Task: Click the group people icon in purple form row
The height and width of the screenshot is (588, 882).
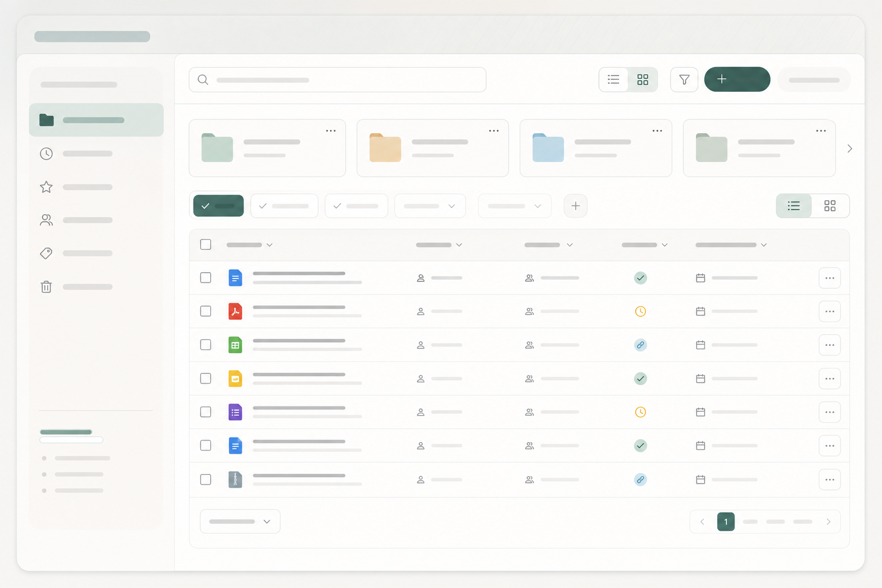Action: tap(529, 412)
